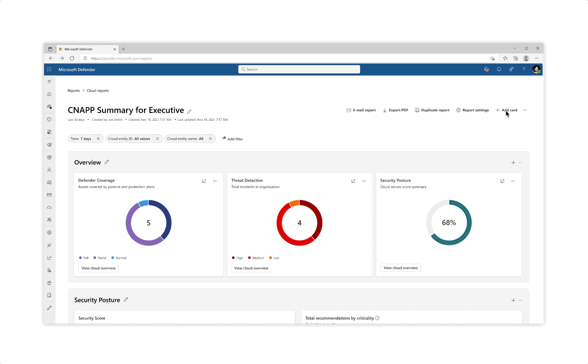Click the help question mark icon

[524, 69]
